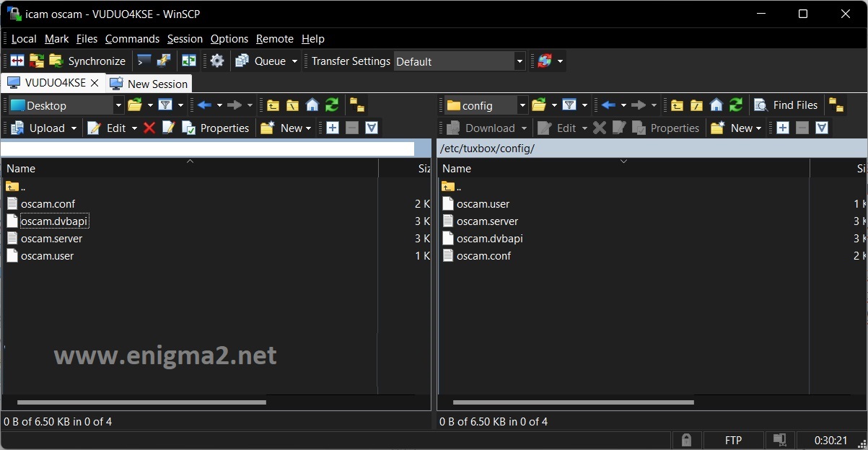Click the remote open directory folder icon
Viewport: 868px width, 450px height.
pyautogui.click(x=539, y=105)
